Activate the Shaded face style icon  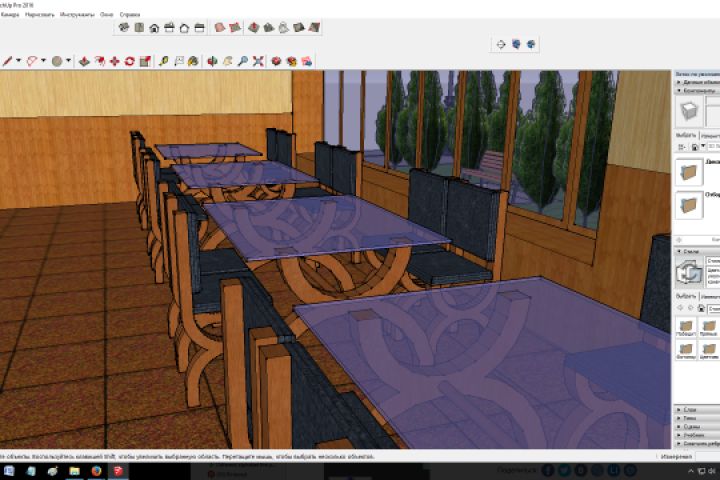(284, 28)
